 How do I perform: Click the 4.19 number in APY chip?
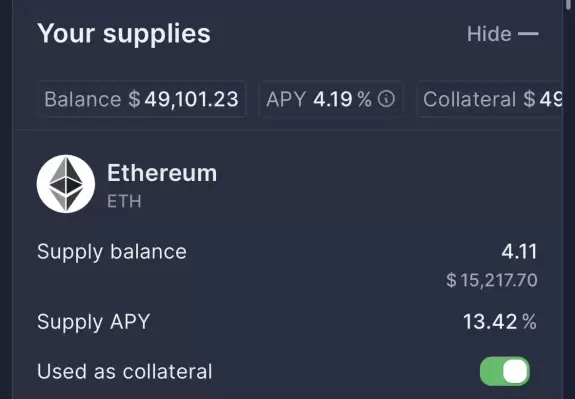(x=333, y=99)
